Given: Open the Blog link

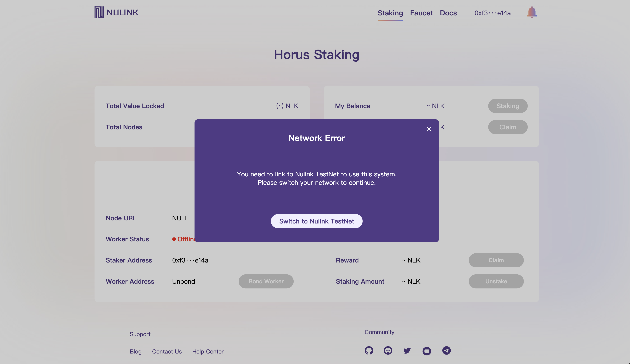Looking at the screenshot, I should pyautogui.click(x=135, y=352).
